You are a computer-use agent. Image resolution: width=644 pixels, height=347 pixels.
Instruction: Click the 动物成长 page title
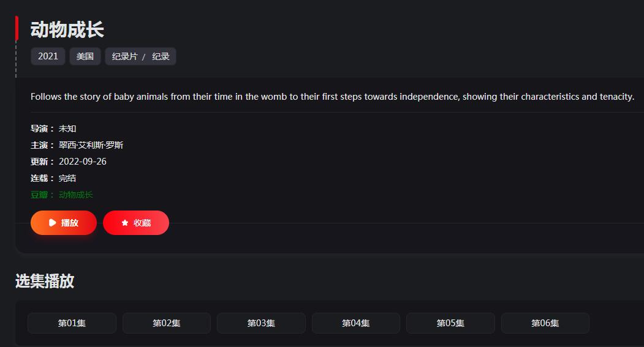67,29
